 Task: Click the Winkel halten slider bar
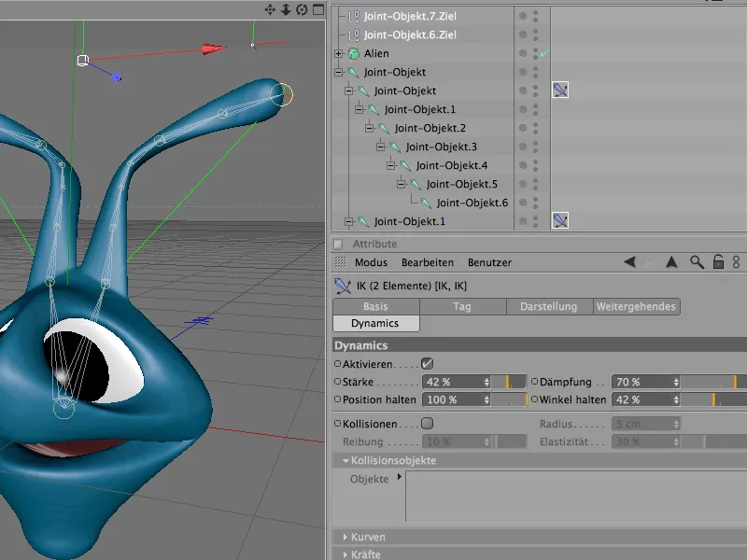[713, 399]
